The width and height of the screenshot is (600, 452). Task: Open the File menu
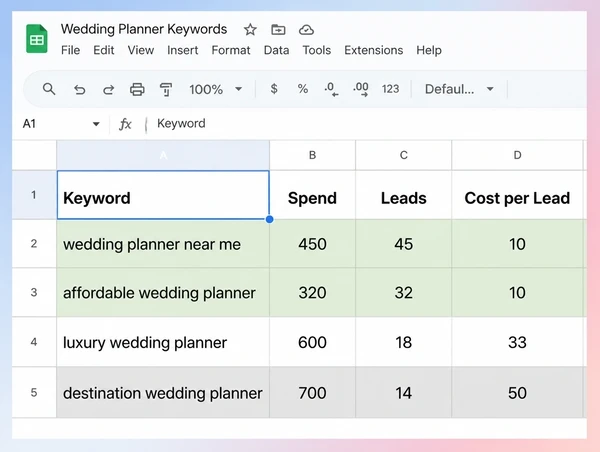70,50
